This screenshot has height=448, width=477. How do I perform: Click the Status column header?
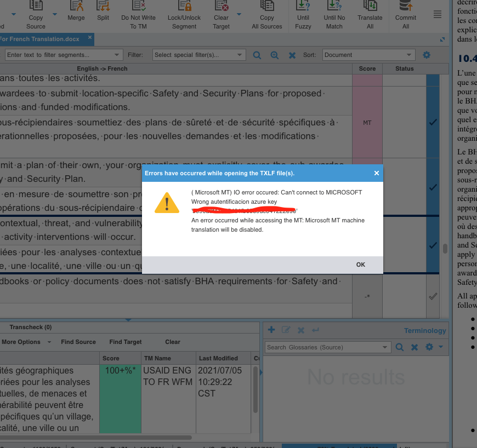(404, 68)
